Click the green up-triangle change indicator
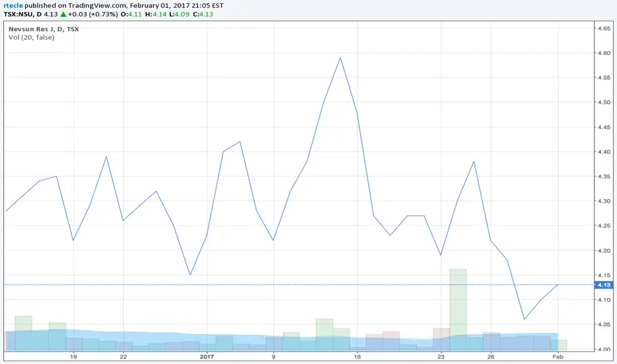Screen dimensions: 617x364 tap(63, 14)
